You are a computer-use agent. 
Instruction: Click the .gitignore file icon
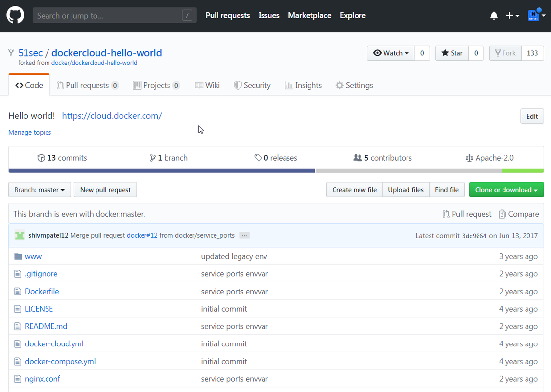tap(18, 274)
